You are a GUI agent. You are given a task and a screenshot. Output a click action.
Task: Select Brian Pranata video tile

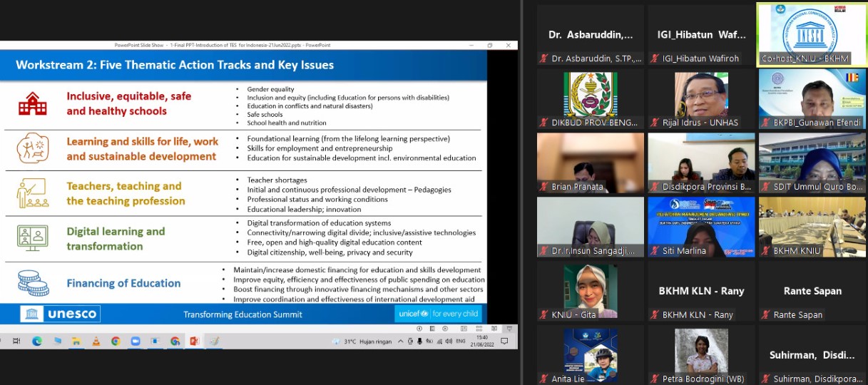pos(591,163)
